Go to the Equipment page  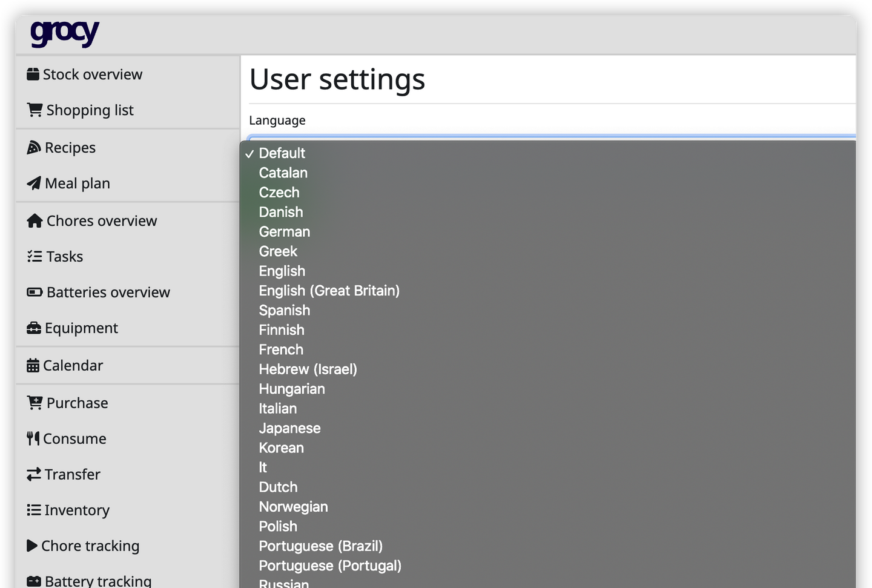coord(81,328)
